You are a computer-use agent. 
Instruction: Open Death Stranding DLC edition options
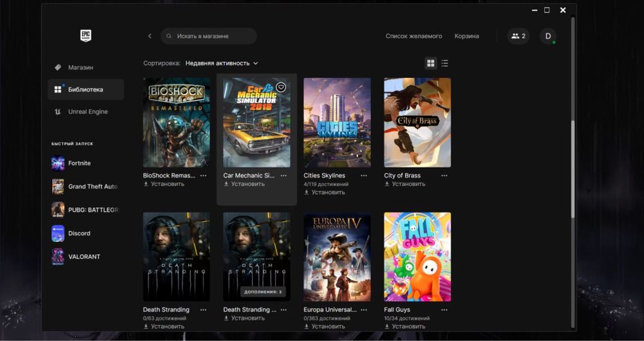(284, 310)
